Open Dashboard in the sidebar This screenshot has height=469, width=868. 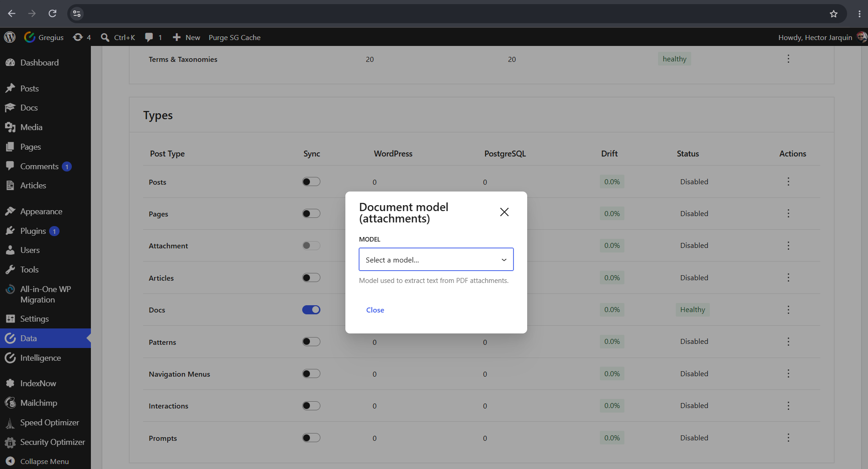(x=45, y=63)
